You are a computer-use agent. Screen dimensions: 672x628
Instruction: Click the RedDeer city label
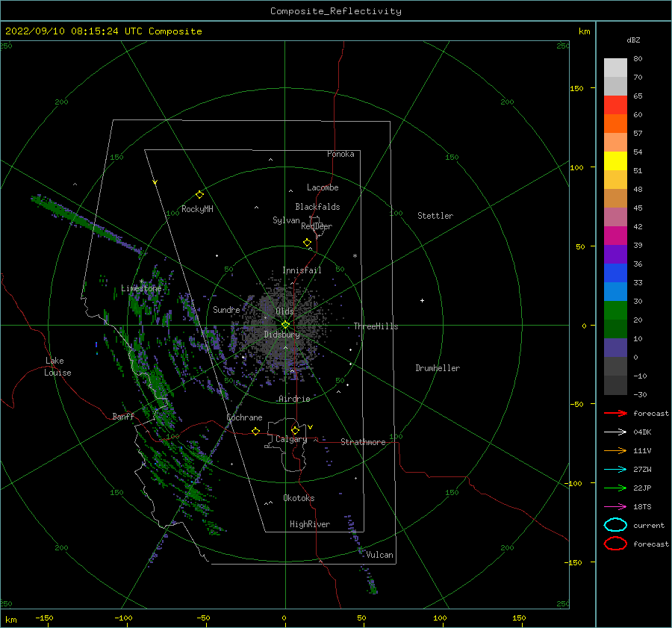317,226
